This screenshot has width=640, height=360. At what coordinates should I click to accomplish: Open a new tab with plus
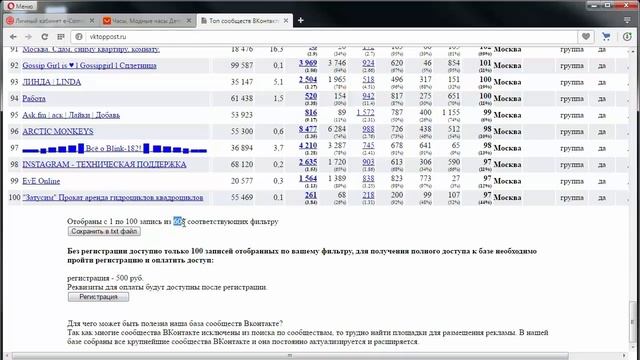[x=301, y=20]
